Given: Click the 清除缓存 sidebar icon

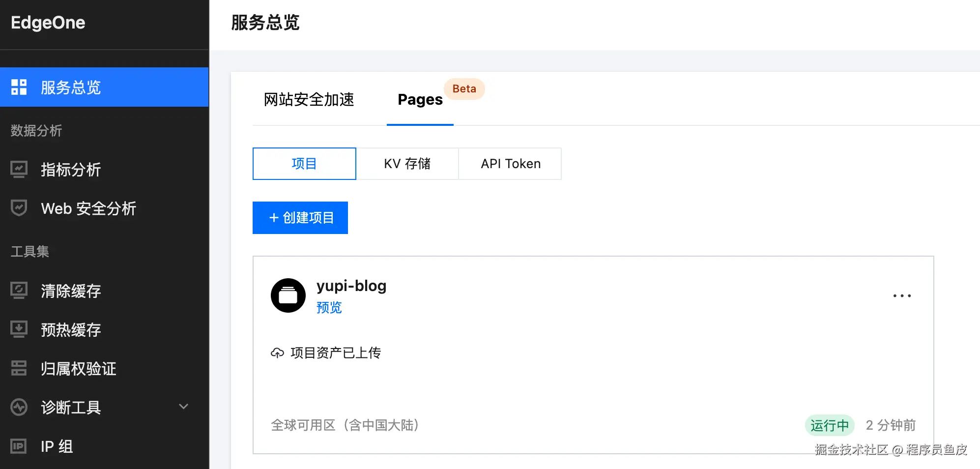Looking at the screenshot, I should (x=19, y=291).
